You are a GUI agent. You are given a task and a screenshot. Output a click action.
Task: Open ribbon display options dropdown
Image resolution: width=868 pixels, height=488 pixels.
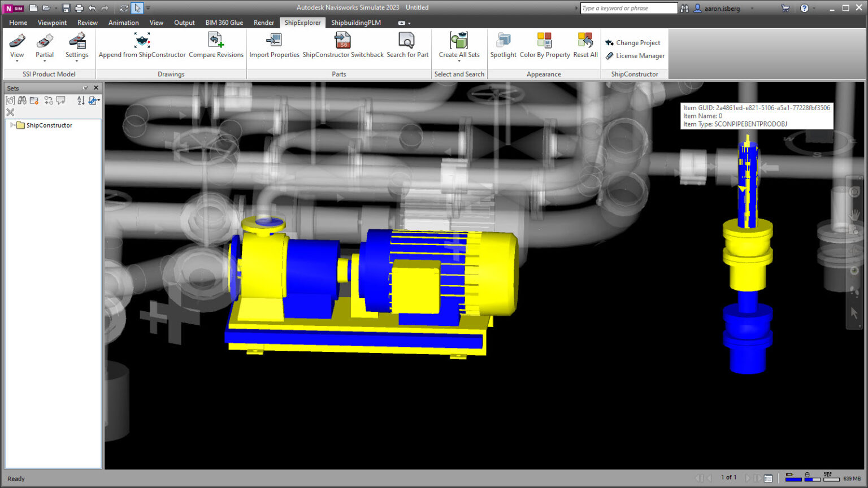(x=404, y=23)
